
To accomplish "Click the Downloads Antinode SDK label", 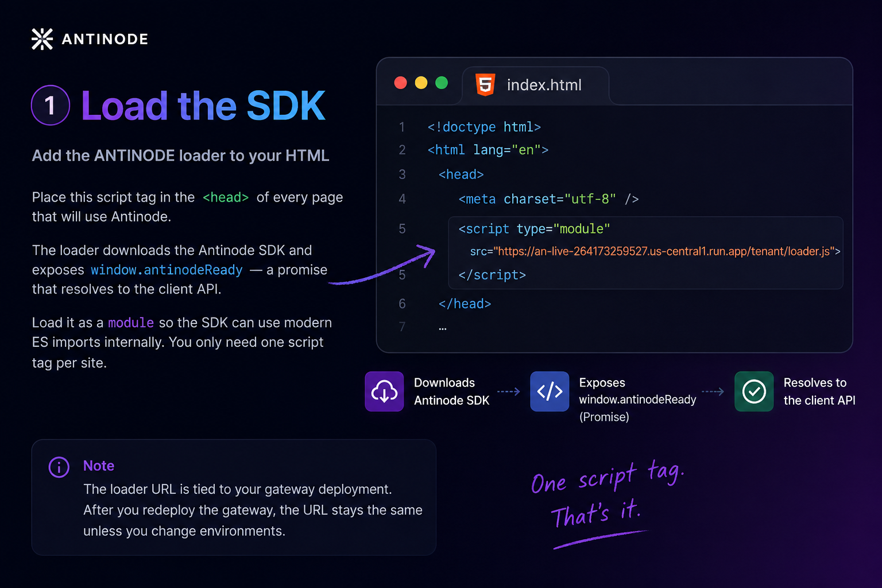I will pos(451,392).
